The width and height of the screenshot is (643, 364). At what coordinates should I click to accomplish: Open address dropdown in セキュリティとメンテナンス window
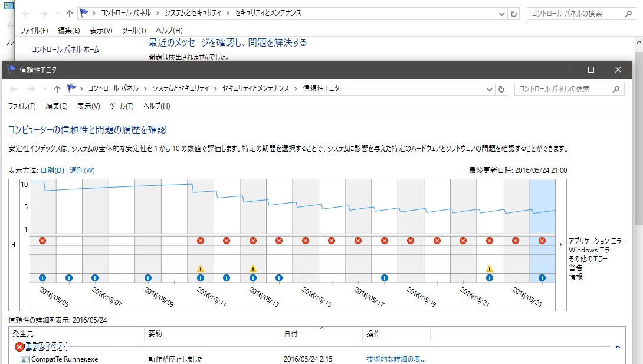(501, 14)
